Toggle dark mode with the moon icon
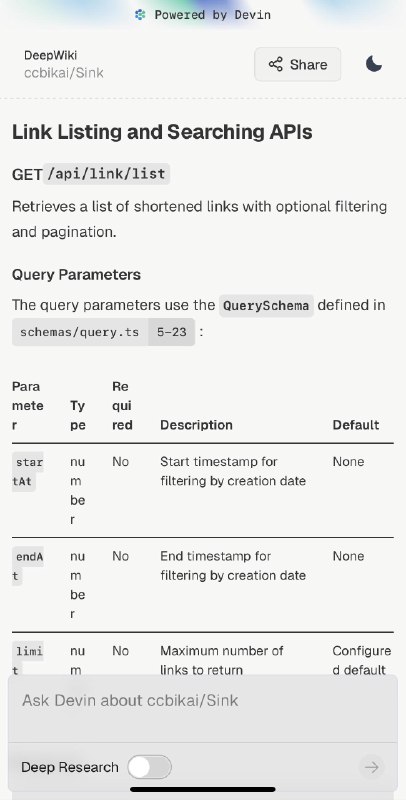The width and height of the screenshot is (406, 800). tap(373, 64)
